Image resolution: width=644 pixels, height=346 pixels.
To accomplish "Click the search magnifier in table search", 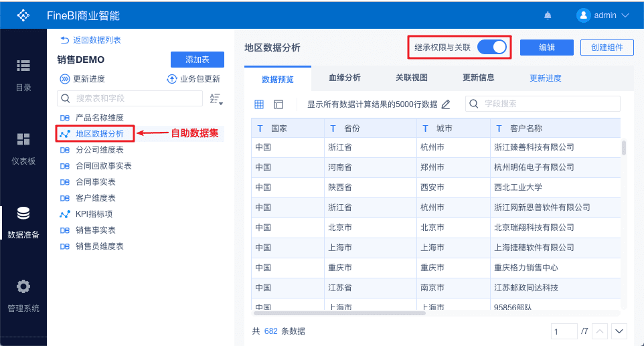I will pyautogui.click(x=66, y=98).
